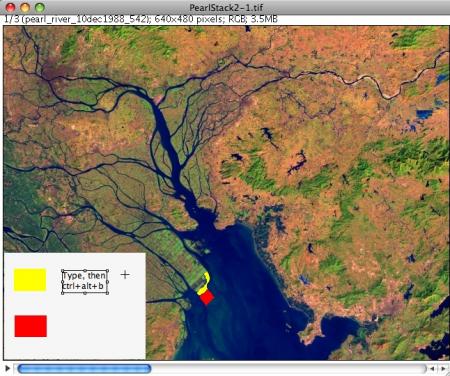This screenshot has width=450, height=376.
Task: Click the scrollbar left arrow
Action: pos(432,369)
